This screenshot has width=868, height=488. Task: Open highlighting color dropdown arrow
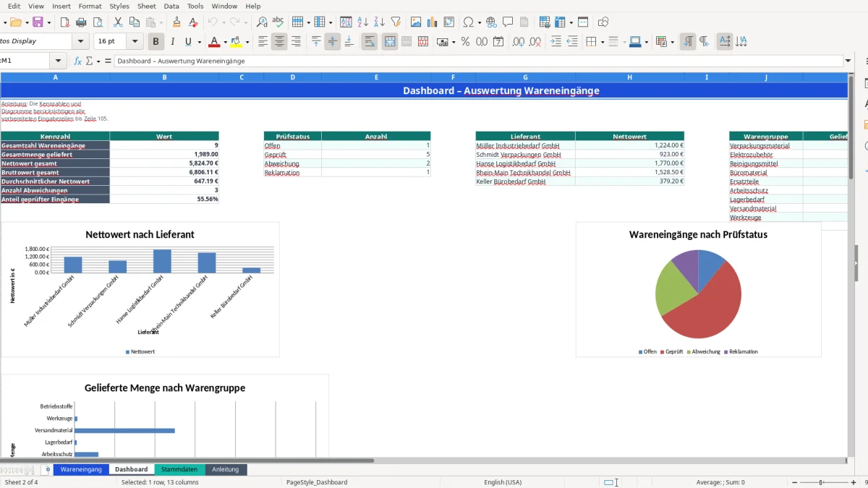tap(247, 42)
